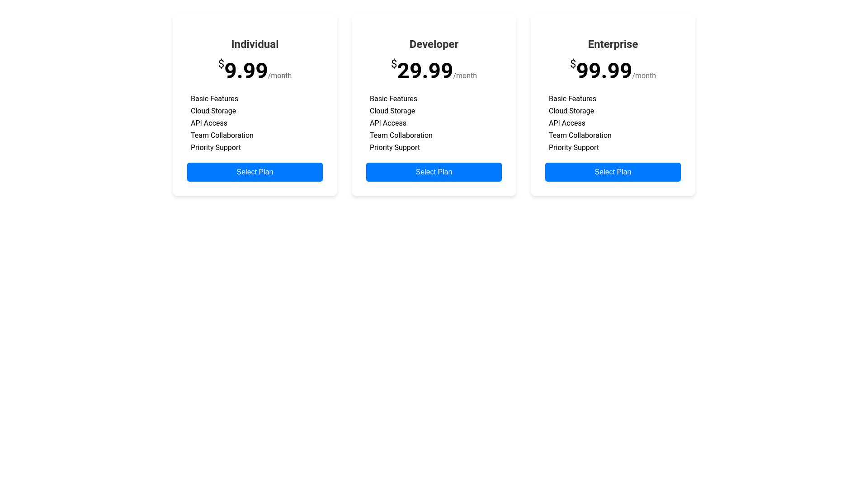Select API Access in the Individual card
This screenshot has height=488, width=868.
point(209,123)
